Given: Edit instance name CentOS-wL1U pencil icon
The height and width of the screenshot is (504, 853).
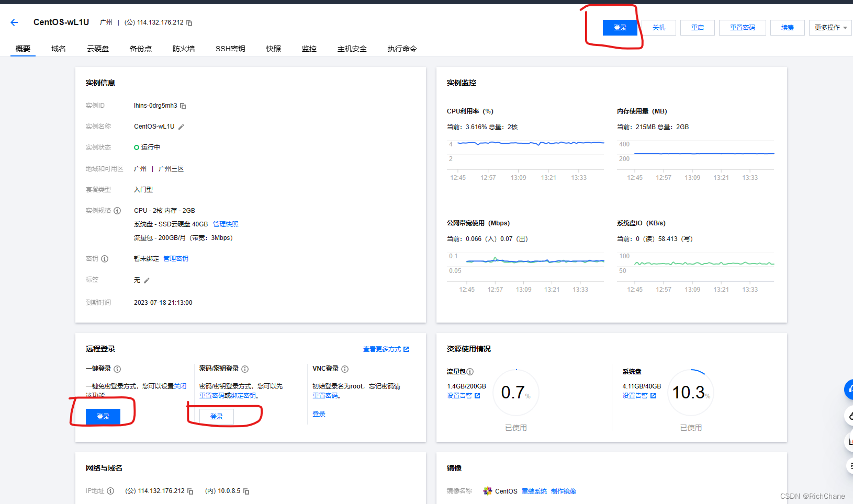Looking at the screenshot, I should (181, 127).
